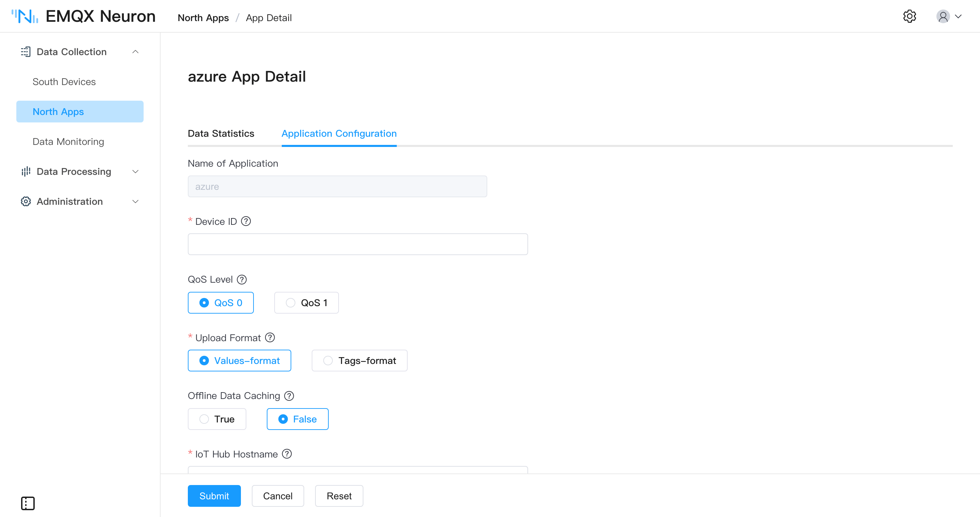Screen dimensions: 980x517
Task: Select QoS 1 radio option
Action: click(306, 303)
